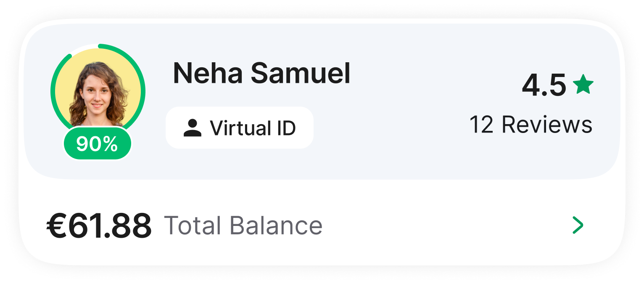The height and width of the screenshot is (284, 644).
Task: Click the Virtual ID text label
Action: (253, 128)
